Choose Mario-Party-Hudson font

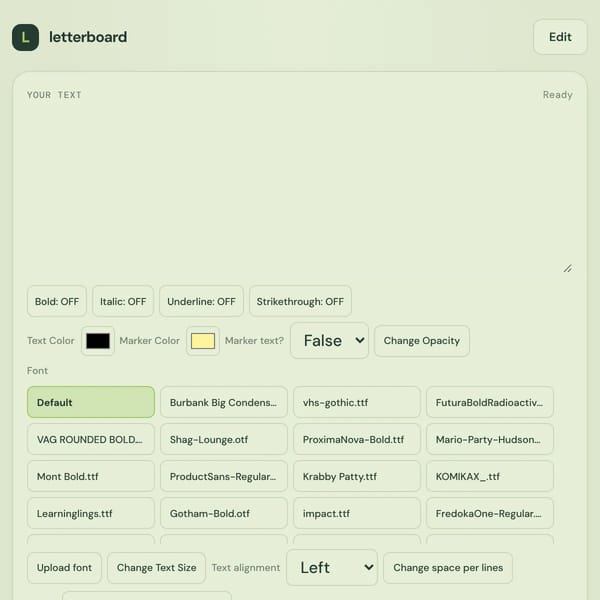pos(490,439)
